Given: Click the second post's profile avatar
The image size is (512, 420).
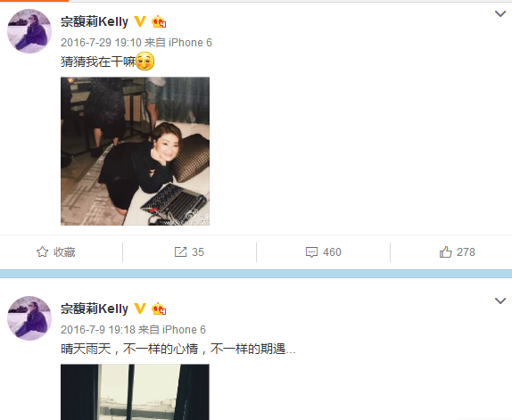Looking at the screenshot, I should (x=29, y=318).
